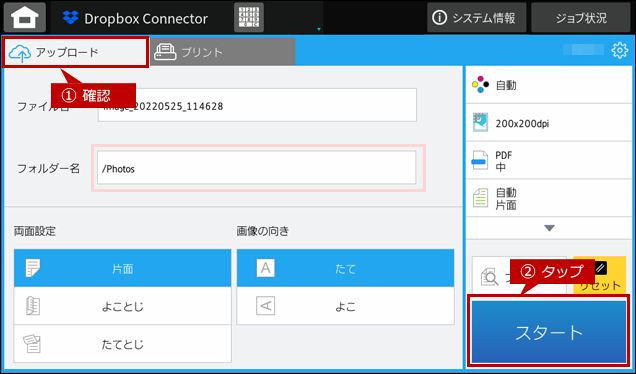636x374 pixels.
Task: Edit the ファイル名 file name field
Action: (x=257, y=105)
